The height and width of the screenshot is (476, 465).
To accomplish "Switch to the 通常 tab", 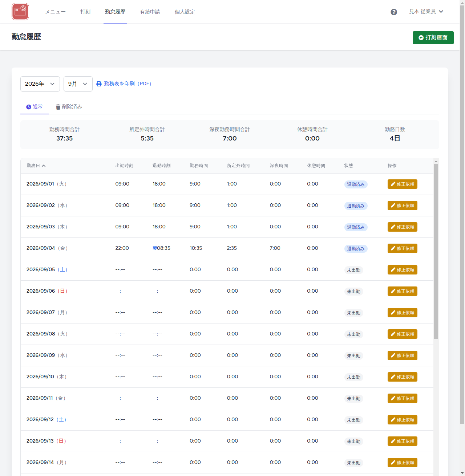I will pos(35,106).
